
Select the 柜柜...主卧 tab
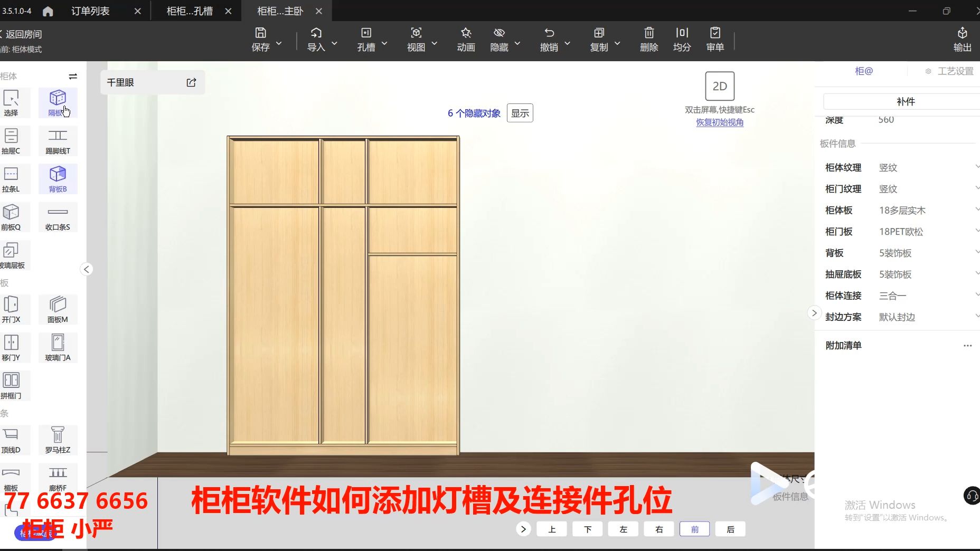point(280,11)
